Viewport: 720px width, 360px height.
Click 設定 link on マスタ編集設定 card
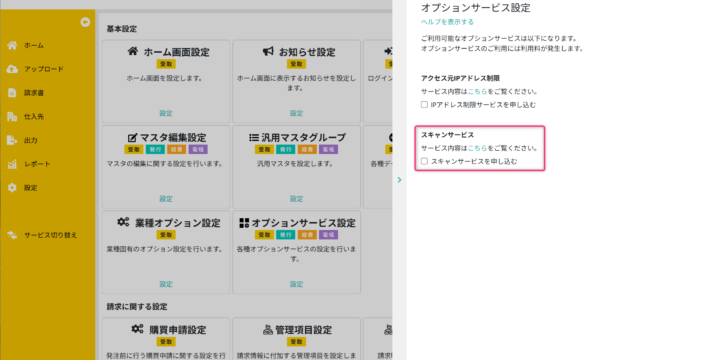coord(166,199)
